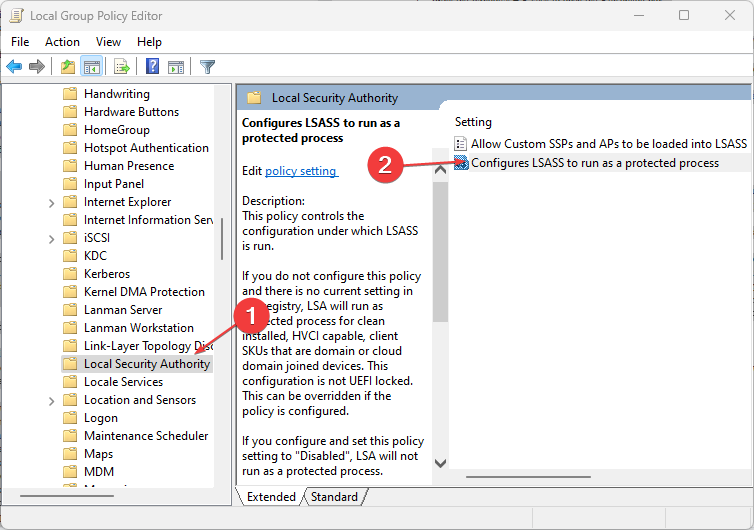
Task: Open the Action menu
Action: tap(63, 42)
